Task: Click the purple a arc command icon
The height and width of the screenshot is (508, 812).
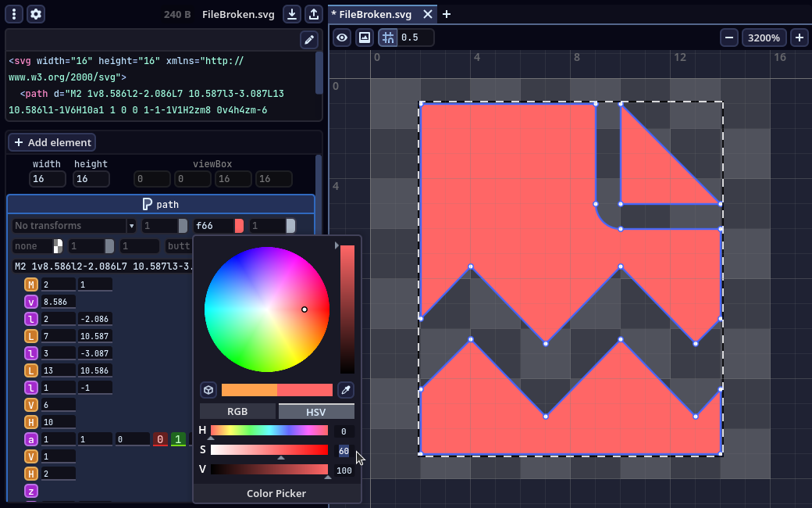Action: 31,439
